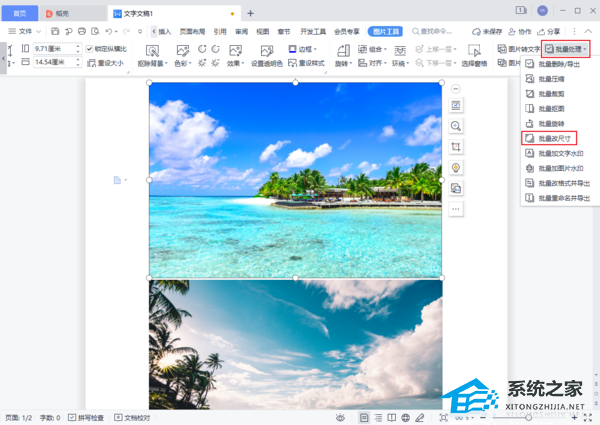
Task: Click the 设置透明色 set transparent color tool
Action: click(267, 50)
